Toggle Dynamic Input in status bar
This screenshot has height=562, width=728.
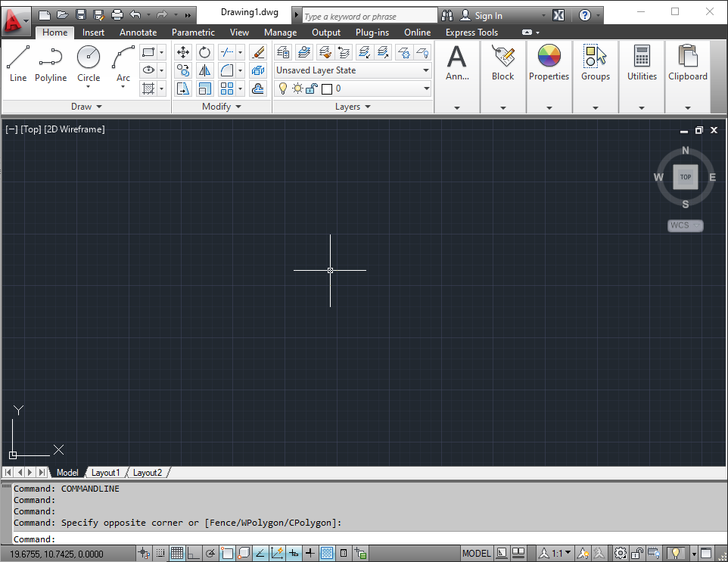pos(294,553)
